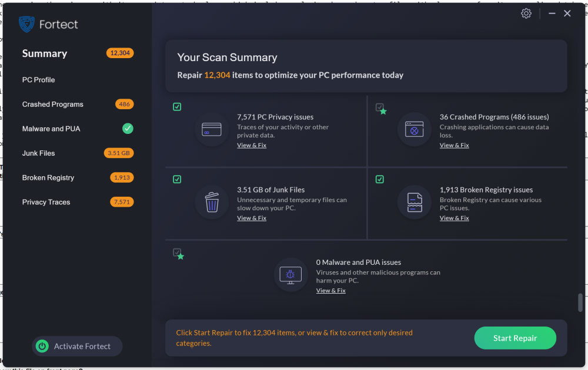Uncheck the PC Privacy issues checkbox
Viewport: 588px width, 370px height.
pyautogui.click(x=177, y=107)
